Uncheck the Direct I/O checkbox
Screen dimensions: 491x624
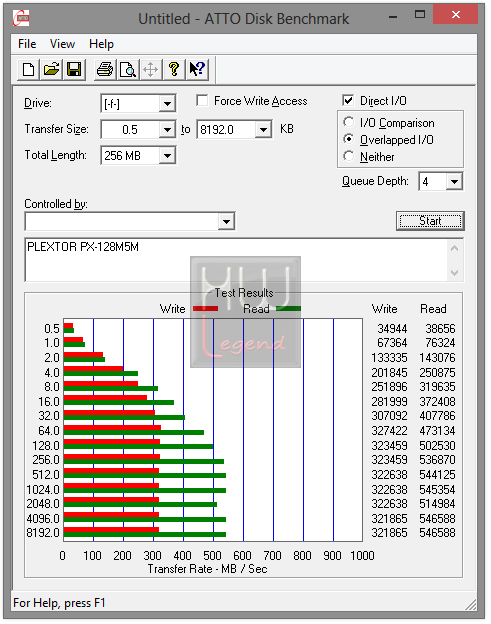coord(348,100)
